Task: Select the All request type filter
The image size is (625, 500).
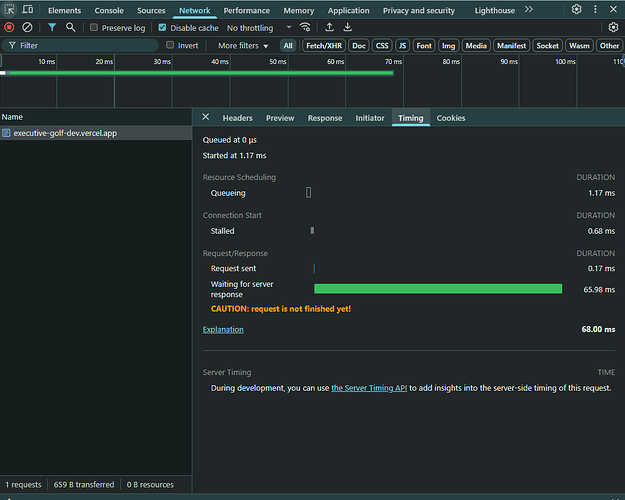Action: (x=288, y=45)
